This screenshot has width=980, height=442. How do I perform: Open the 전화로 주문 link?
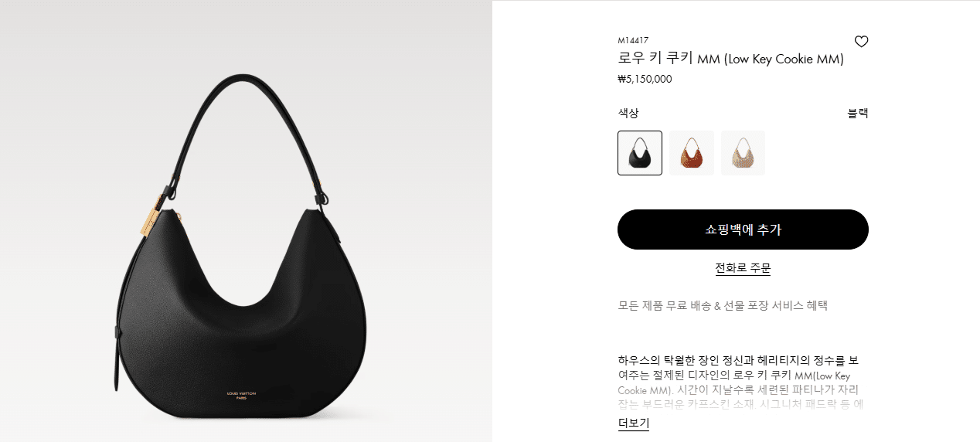(x=743, y=268)
